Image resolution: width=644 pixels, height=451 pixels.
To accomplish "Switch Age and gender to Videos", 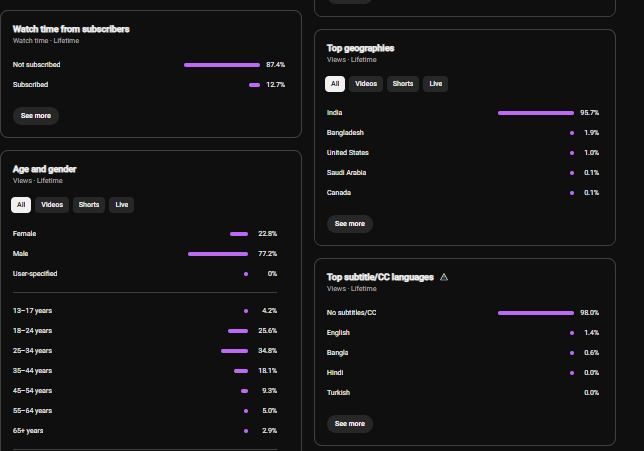I will pyautogui.click(x=52, y=205).
